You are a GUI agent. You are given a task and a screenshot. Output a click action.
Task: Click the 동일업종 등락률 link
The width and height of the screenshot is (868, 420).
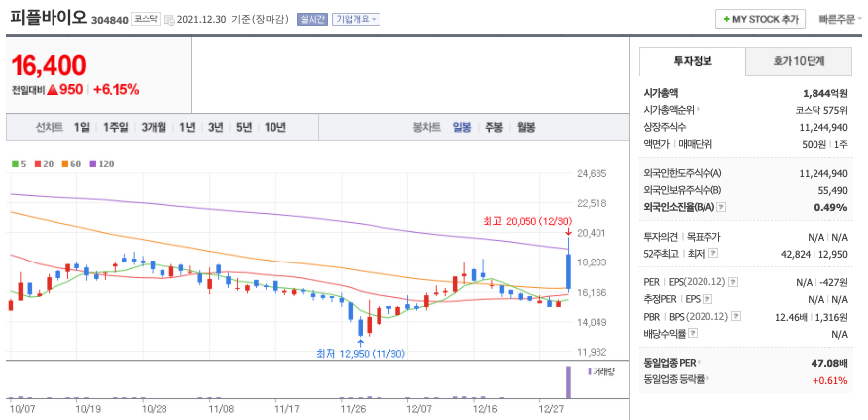tap(674, 379)
